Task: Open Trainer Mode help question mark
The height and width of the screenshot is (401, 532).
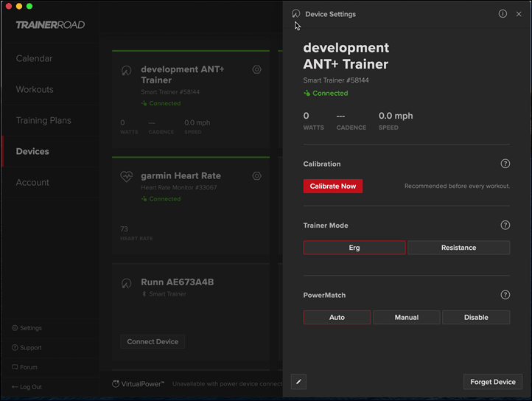Action: point(505,225)
